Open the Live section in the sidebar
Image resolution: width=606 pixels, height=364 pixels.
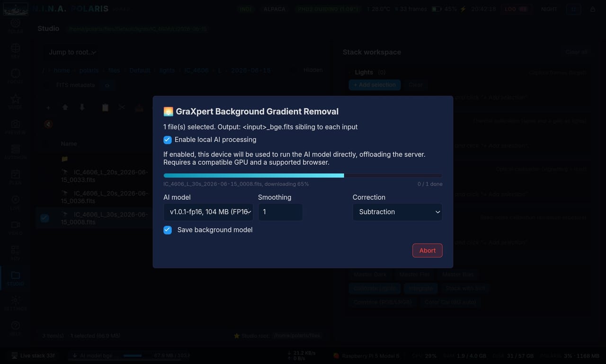[15, 202]
